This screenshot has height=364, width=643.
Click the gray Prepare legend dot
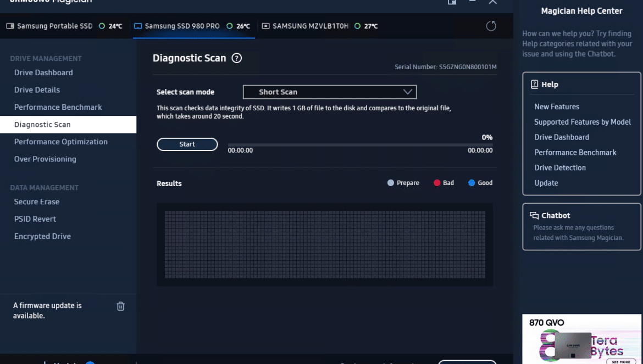(390, 183)
